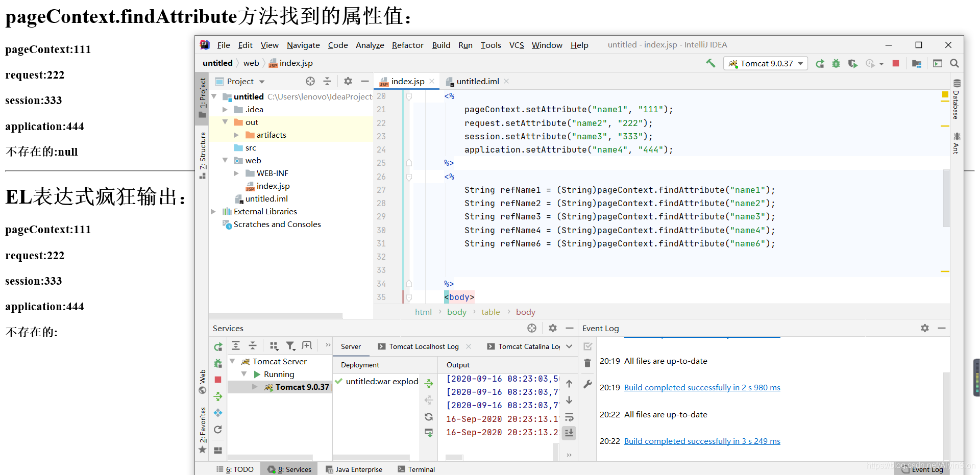Open the 'Build completed successfully in 2 s 980 ms' link
Screen dimensions: 980x475
click(702, 388)
